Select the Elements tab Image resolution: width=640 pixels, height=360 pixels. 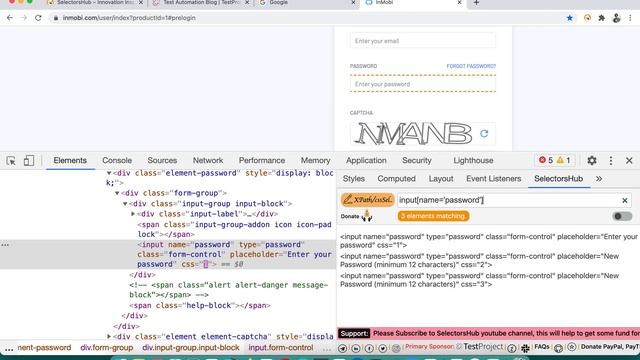[70, 160]
